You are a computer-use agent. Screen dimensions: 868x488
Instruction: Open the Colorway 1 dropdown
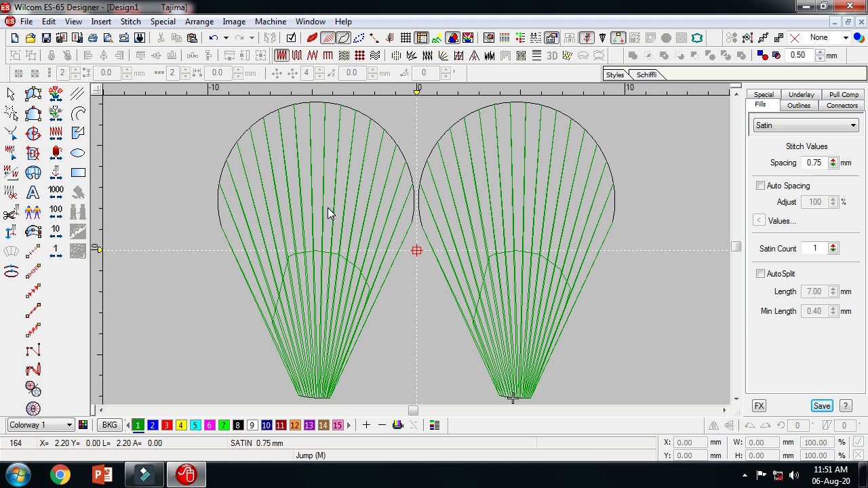[x=41, y=425]
